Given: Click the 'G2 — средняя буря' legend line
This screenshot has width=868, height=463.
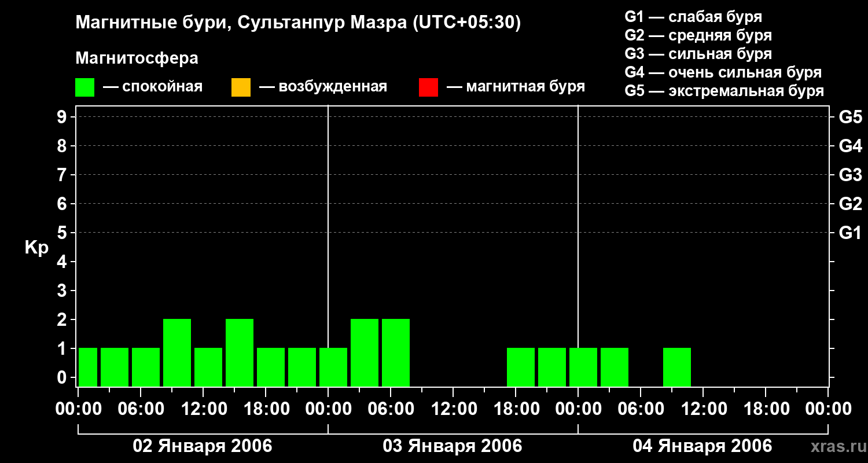Looking at the screenshot, I should 698,35.
